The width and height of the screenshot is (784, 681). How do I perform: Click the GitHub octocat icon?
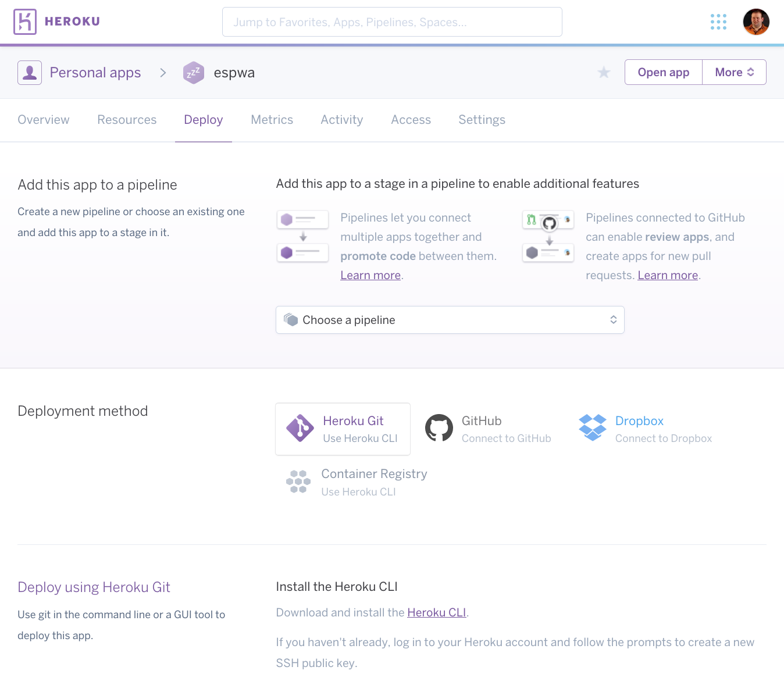pyautogui.click(x=439, y=428)
